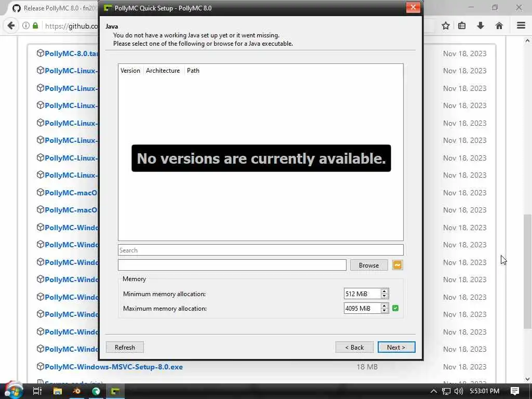Click the green padlock security icon
The height and width of the screenshot is (399, 532).
click(x=35, y=25)
